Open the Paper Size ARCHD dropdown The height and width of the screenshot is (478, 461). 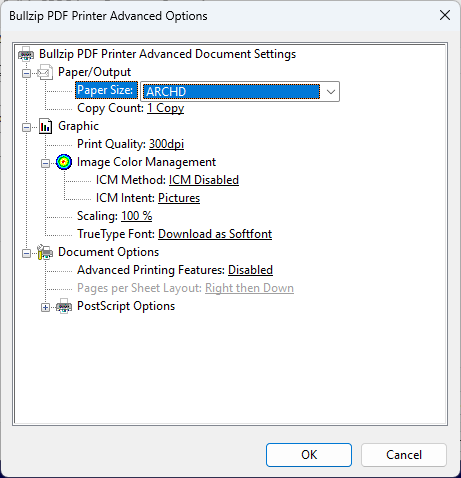[x=240, y=91]
